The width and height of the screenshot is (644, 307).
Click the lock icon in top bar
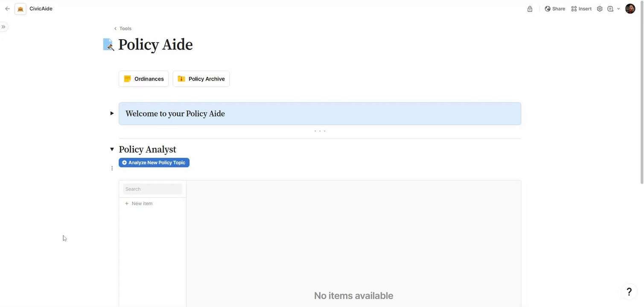point(530,9)
